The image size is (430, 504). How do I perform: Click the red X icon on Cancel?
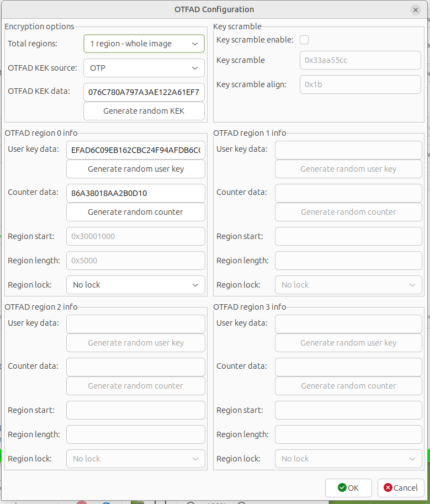388,487
